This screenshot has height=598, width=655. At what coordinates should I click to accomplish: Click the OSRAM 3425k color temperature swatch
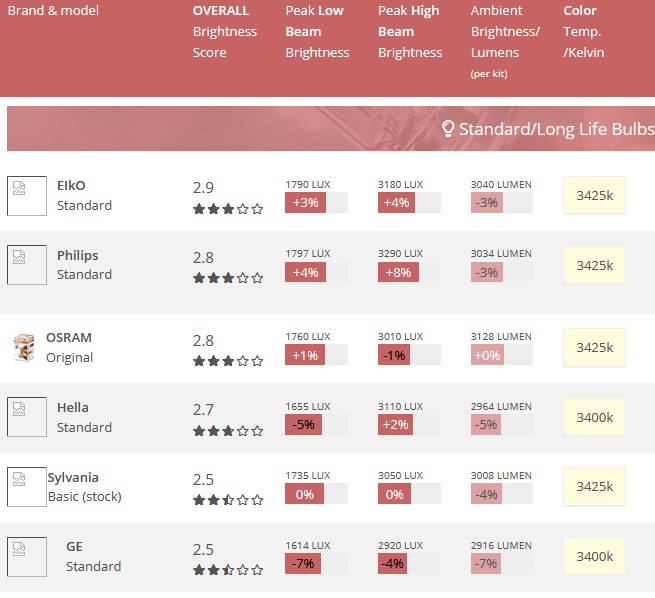[594, 348]
